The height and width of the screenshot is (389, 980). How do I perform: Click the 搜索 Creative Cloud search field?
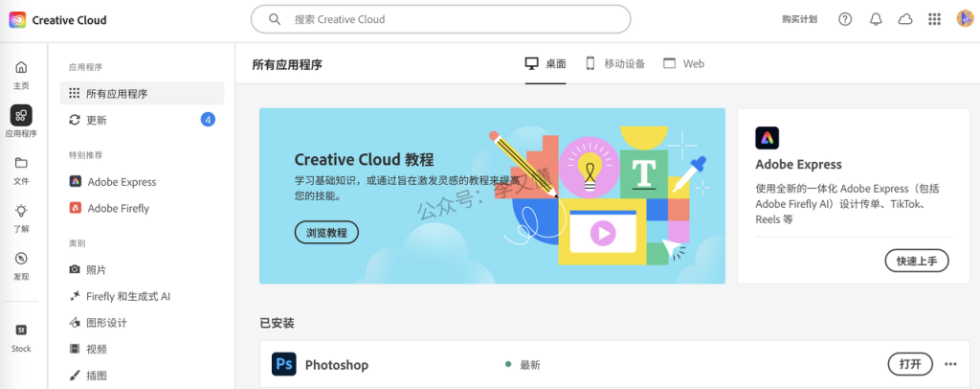pos(440,19)
